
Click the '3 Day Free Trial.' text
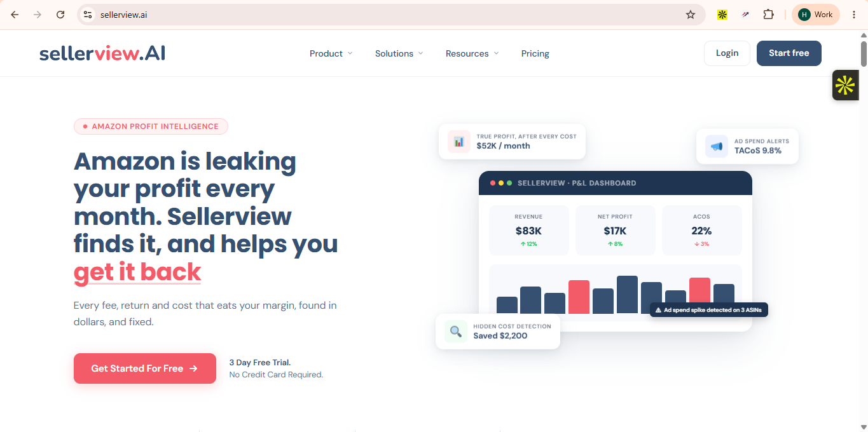(x=260, y=363)
